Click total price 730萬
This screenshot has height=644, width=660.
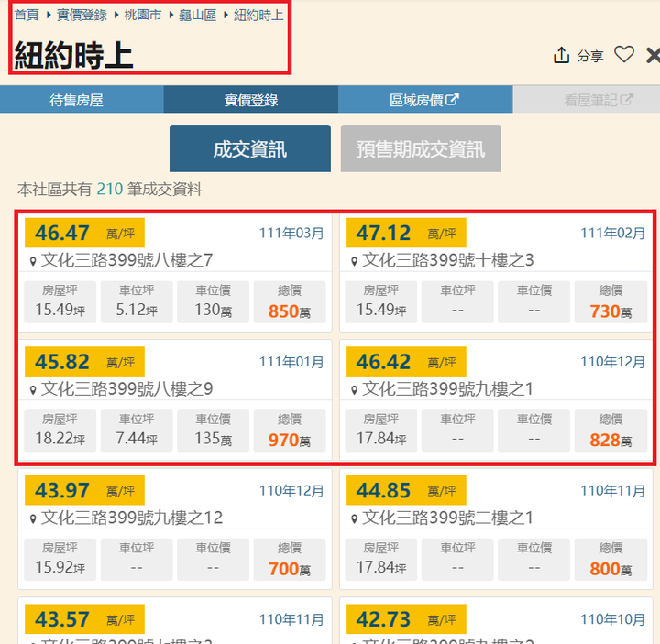(610, 311)
